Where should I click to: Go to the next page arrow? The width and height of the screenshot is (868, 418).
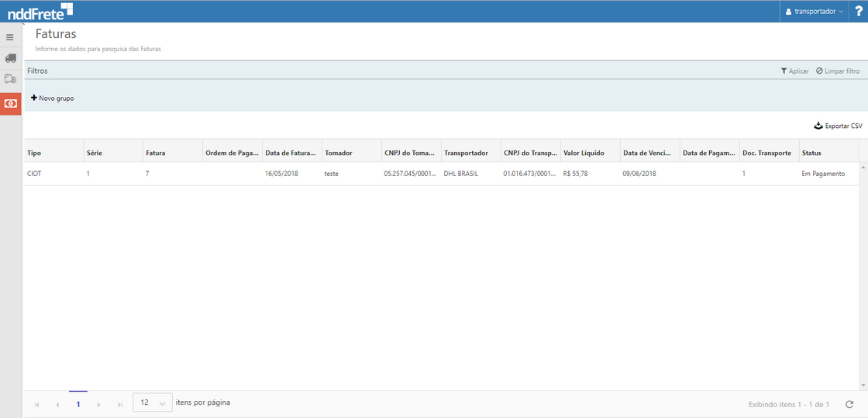(x=98, y=404)
